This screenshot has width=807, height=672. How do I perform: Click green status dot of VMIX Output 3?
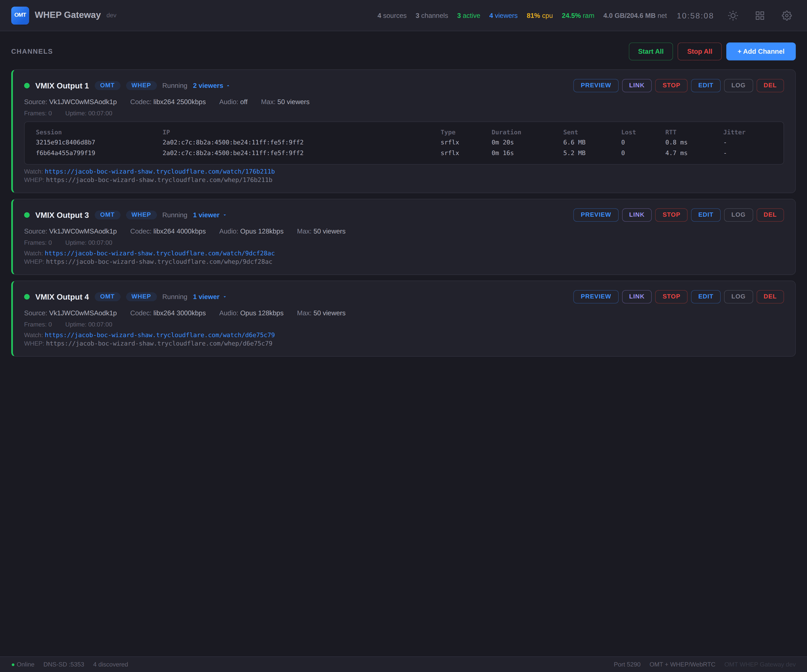(27, 215)
